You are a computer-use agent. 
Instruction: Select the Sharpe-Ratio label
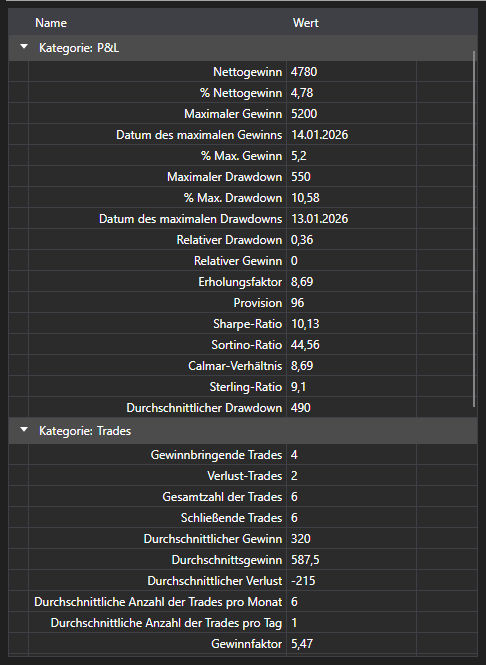[247, 324]
